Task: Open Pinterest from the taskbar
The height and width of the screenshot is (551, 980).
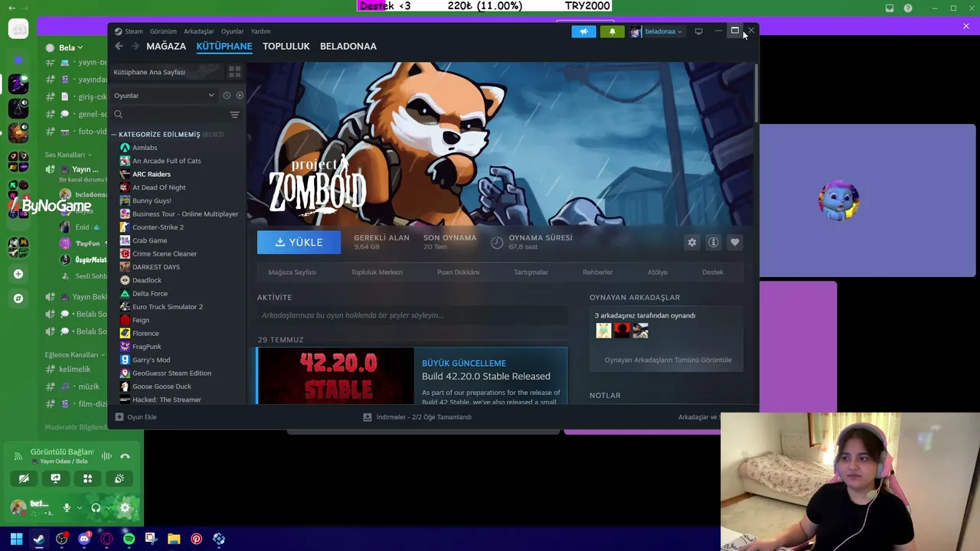Action: (197, 540)
